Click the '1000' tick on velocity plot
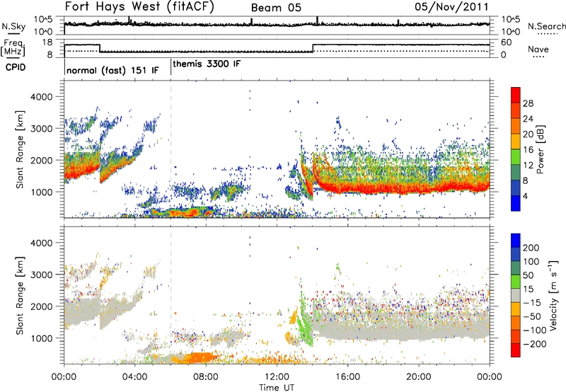566x392 pixels. coord(41,338)
